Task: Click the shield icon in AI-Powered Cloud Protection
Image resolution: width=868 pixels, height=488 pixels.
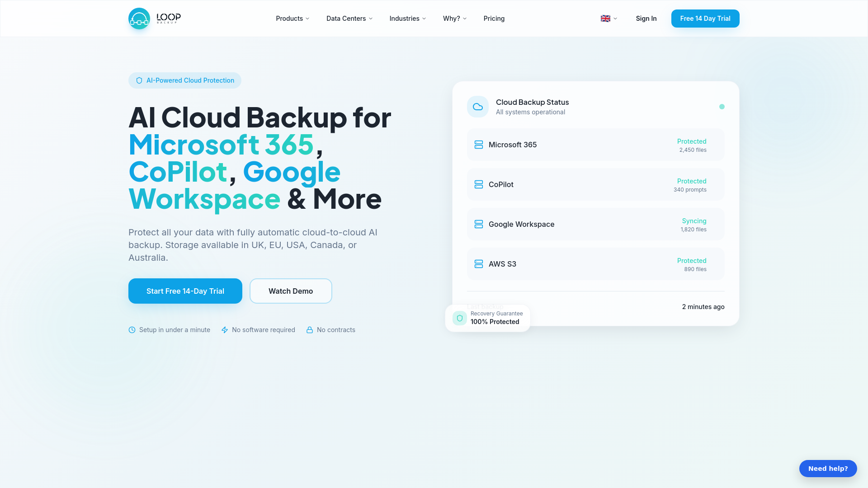Action: click(139, 80)
